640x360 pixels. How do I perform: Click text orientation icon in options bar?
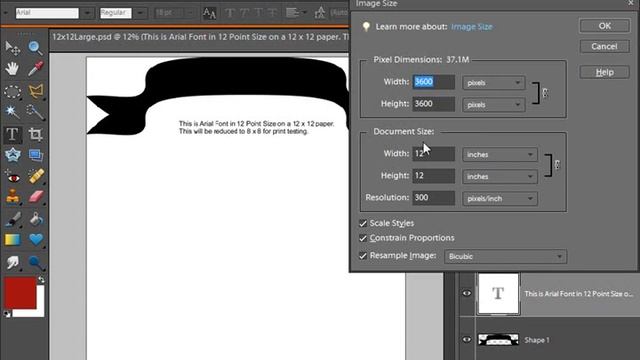click(320, 13)
